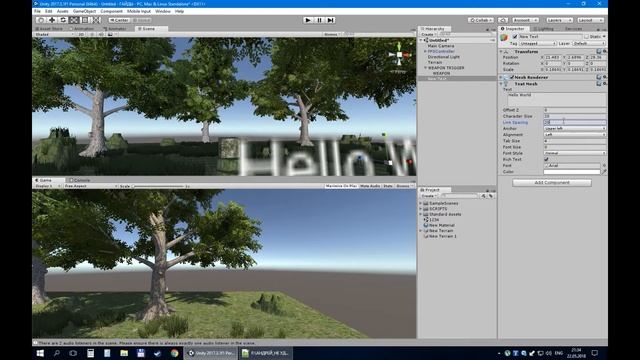Open the Anchor dropdown
Image resolution: width=640 pixels, height=360 pixels.
point(575,129)
